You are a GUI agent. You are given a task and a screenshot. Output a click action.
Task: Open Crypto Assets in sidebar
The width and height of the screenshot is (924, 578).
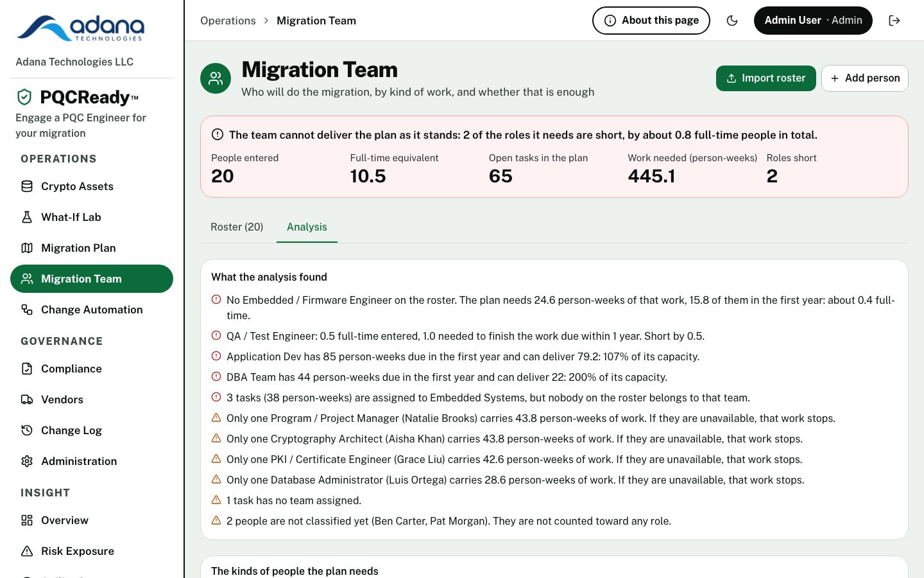[x=92, y=186]
